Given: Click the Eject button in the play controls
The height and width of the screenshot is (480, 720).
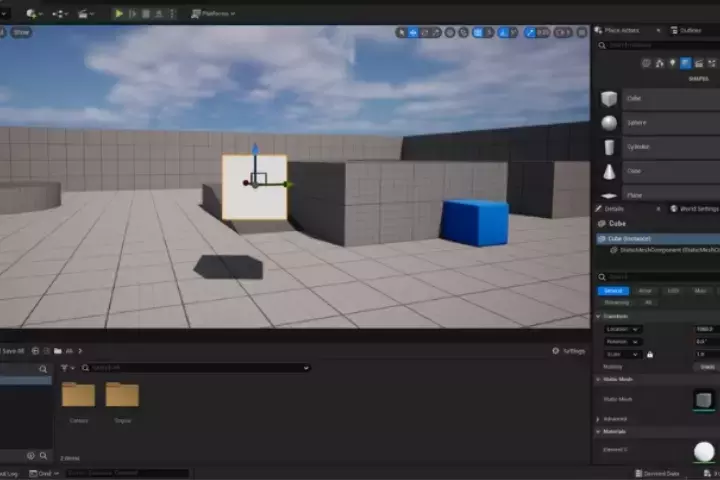Looking at the screenshot, I should [x=159, y=14].
